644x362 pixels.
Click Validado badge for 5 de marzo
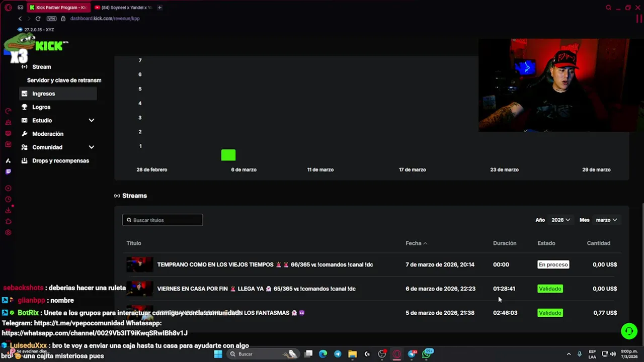click(x=550, y=313)
